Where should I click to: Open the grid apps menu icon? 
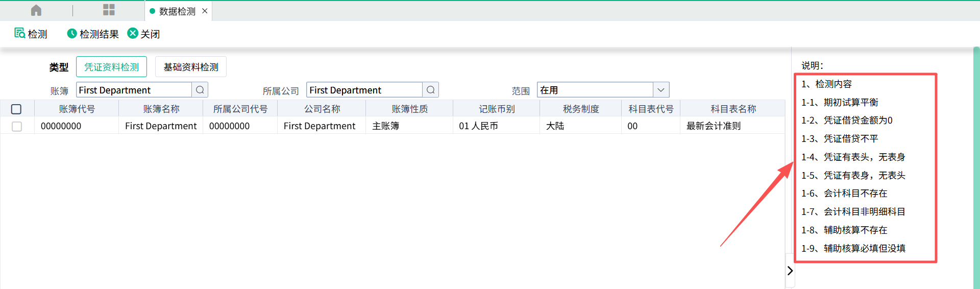(109, 10)
